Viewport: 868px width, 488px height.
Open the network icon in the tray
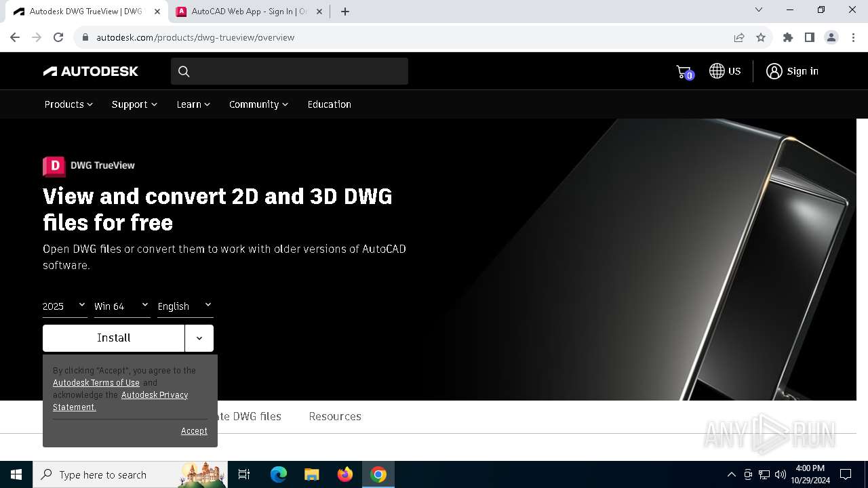click(764, 474)
